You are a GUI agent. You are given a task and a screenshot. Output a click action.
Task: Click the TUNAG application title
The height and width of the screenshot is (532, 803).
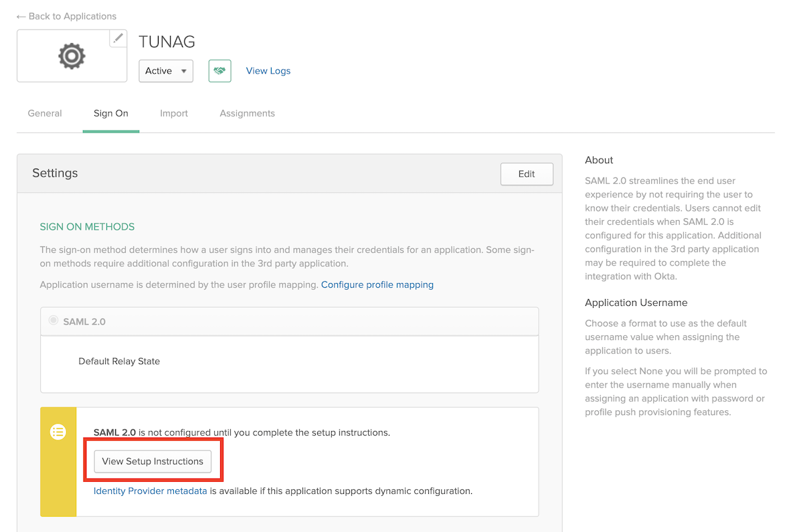coord(167,41)
